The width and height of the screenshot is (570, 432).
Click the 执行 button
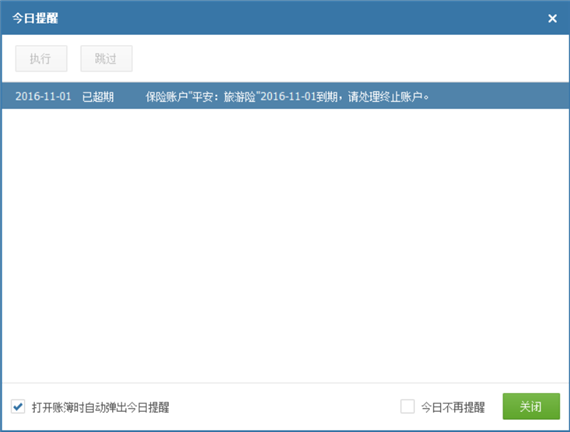[41, 59]
